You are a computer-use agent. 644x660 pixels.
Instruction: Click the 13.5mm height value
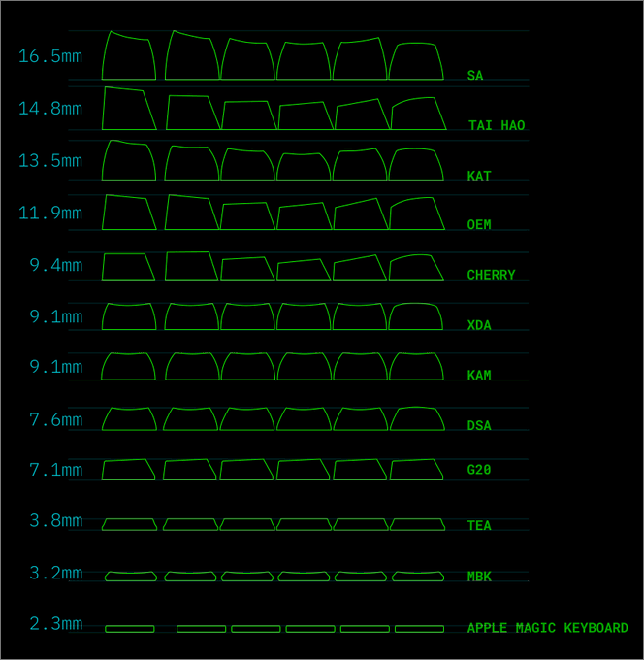[x=50, y=161]
